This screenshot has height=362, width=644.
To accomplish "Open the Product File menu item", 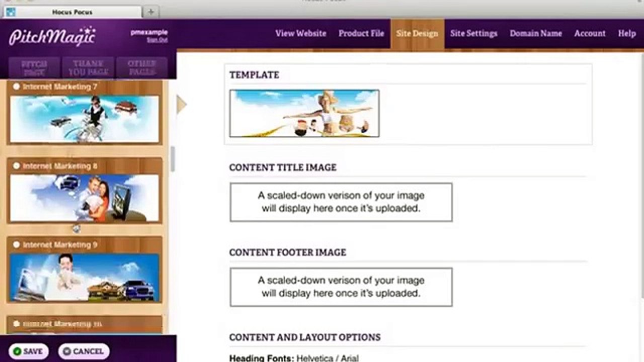I will 361,33.
